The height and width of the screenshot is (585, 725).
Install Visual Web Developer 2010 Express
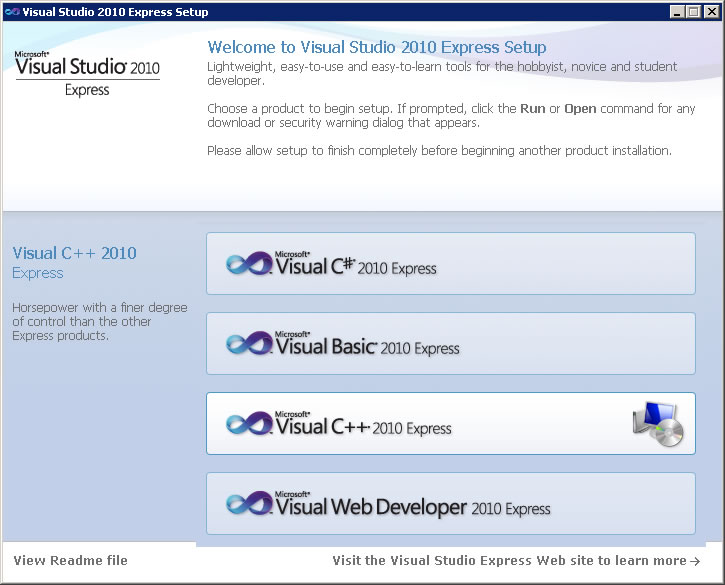[x=451, y=504]
